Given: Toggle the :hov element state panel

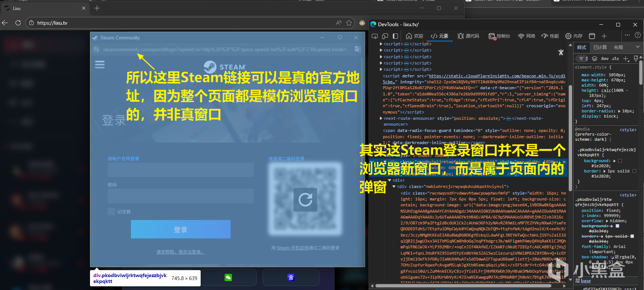Looking at the screenshot, I should [605, 59].
